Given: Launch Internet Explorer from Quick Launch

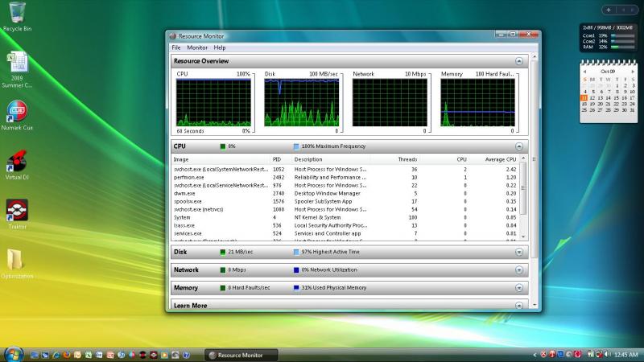Looking at the screenshot, I should (56, 355).
